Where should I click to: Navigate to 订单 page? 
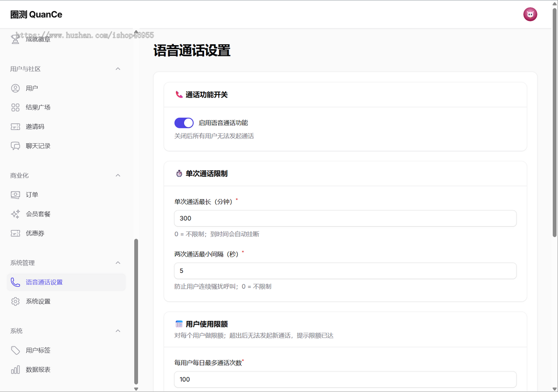[66, 195]
